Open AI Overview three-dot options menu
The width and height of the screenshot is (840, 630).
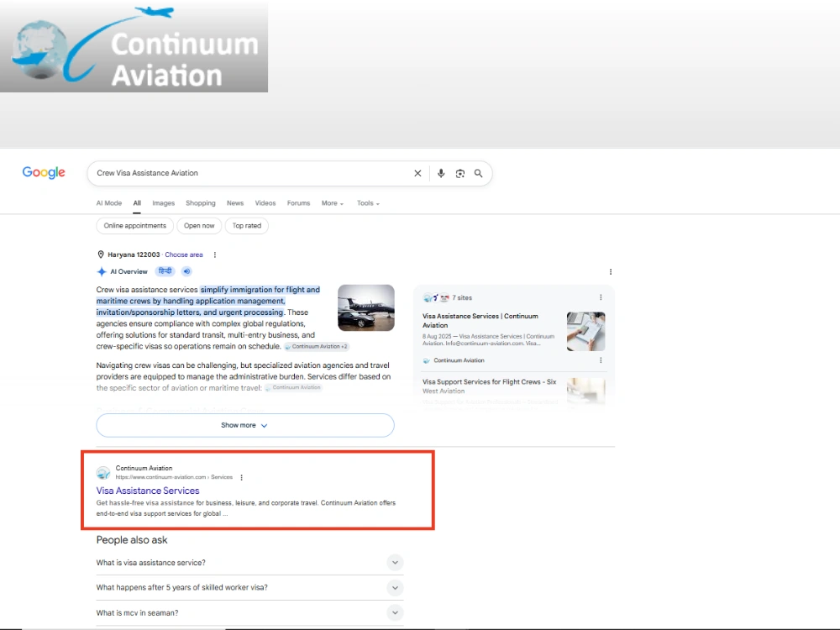(x=611, y=271)
